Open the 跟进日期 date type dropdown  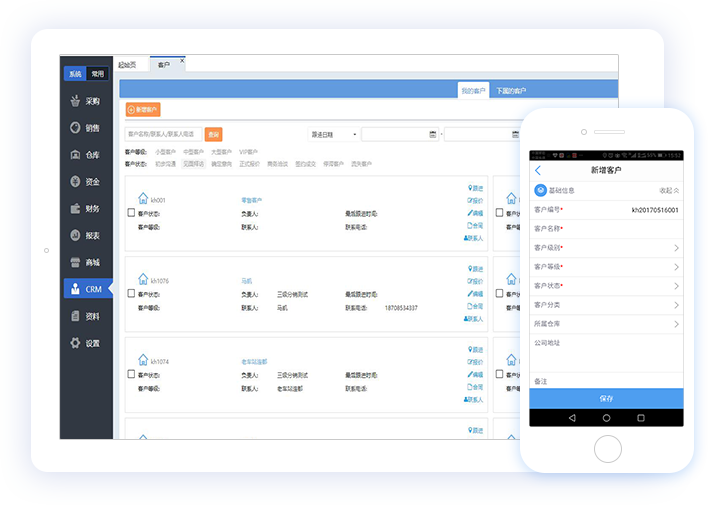(333, 134)
